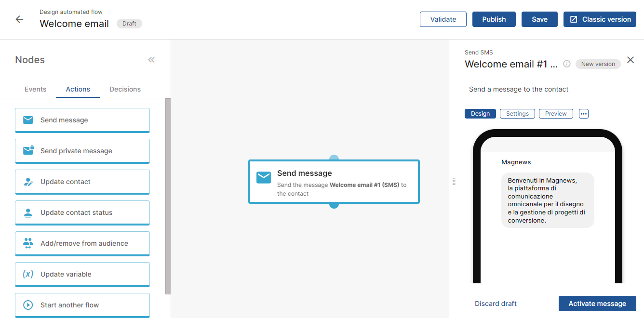Switch to the Events tab
The image size is (644, 318).
point(36,89)
